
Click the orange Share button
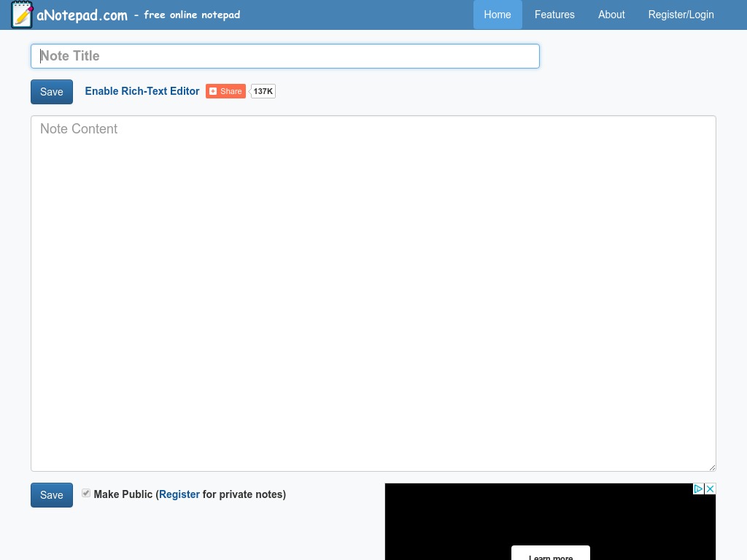tap(226, 91)
